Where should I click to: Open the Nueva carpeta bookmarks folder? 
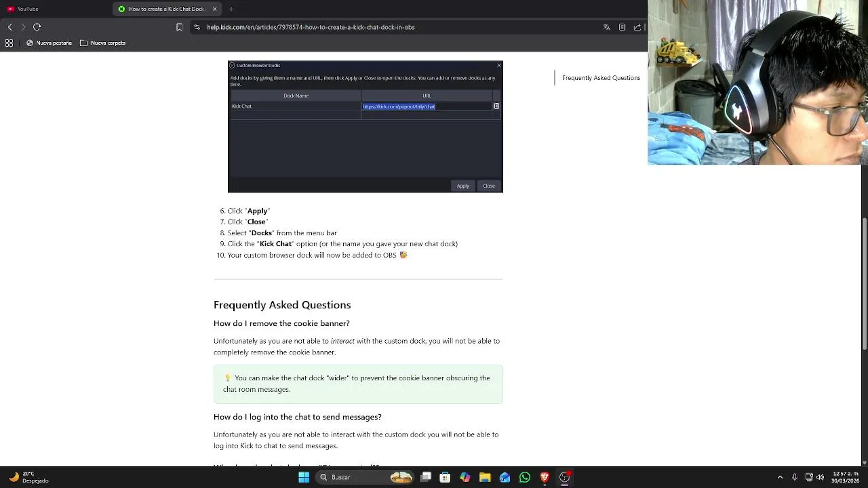102,43
